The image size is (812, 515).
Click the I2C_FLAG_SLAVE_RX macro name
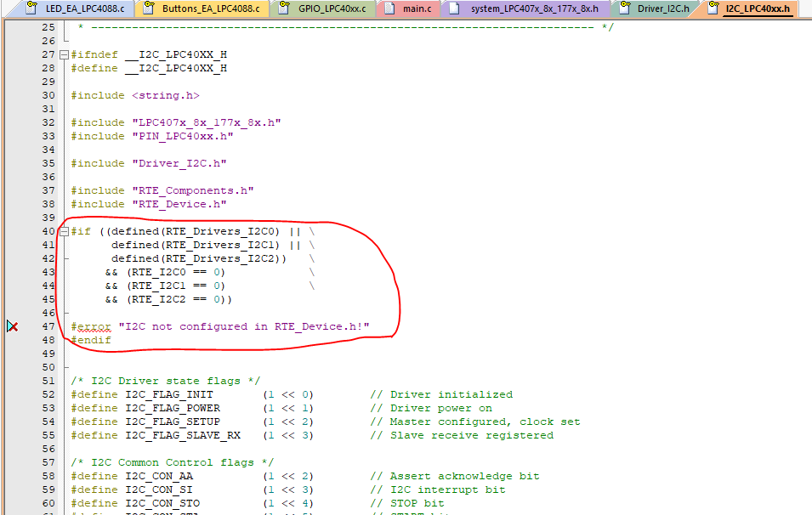tap(183, 435)
